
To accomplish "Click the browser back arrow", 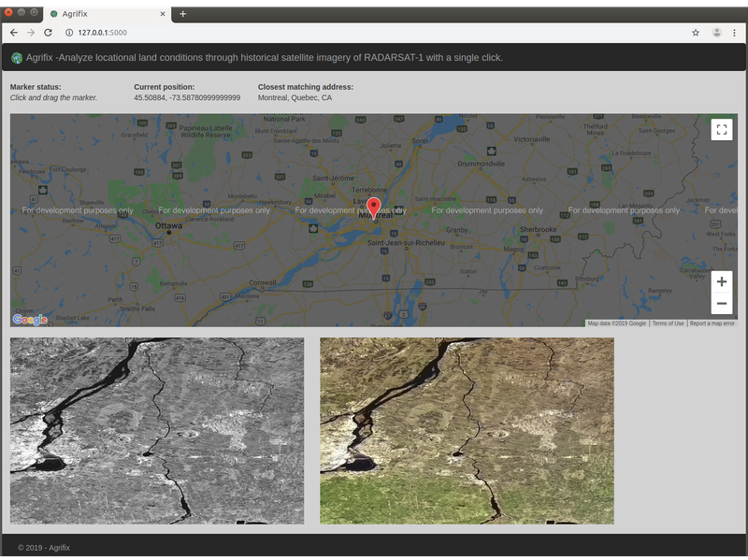I will pyautogui.click(x=13, y=32).
